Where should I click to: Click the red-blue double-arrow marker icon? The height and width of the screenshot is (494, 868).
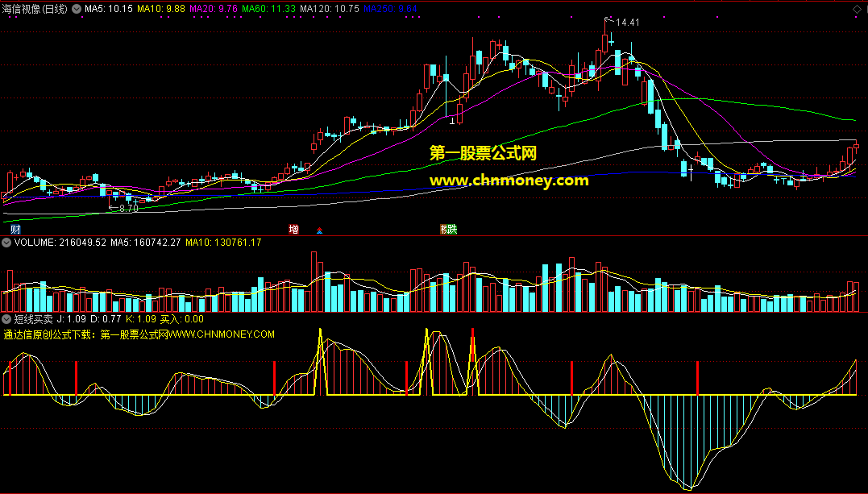(319, 230)
